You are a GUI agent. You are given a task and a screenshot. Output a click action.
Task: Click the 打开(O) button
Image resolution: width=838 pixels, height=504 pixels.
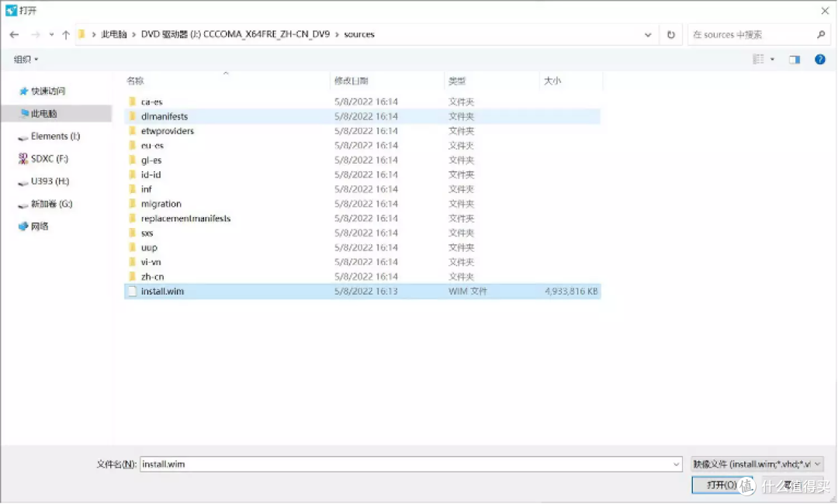tap(722, 485)
